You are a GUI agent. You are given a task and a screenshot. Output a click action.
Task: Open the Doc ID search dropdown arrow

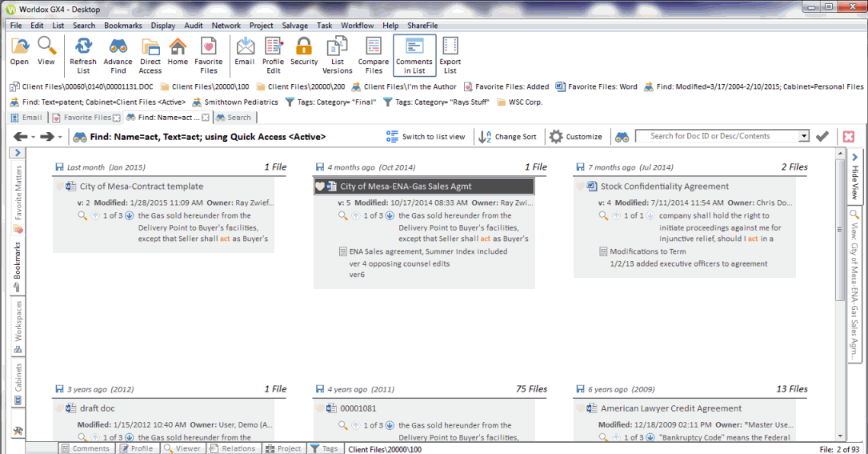[804, 136]
